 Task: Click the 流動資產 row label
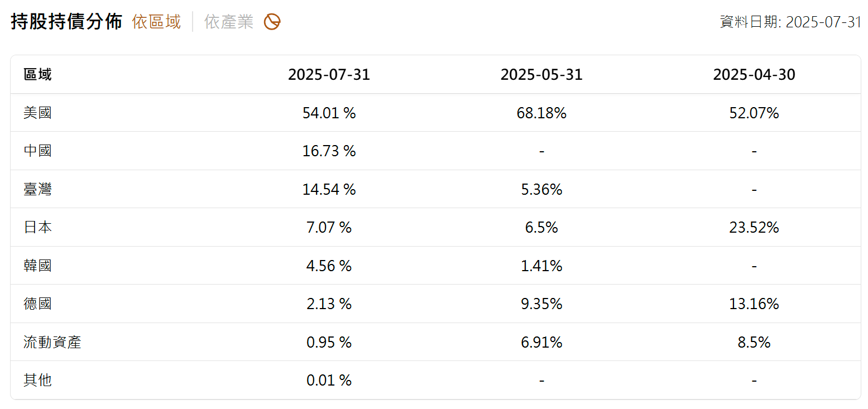point(52,343)
